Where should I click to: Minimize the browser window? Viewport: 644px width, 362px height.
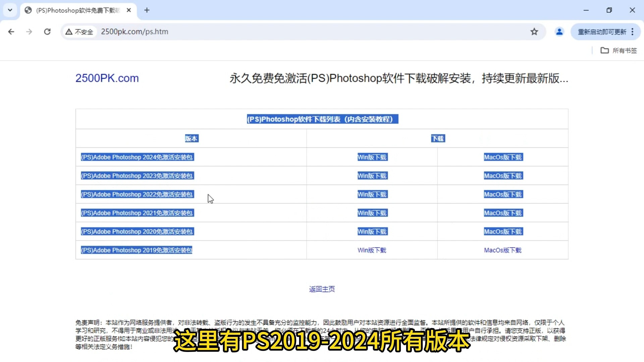pos(586,10)
